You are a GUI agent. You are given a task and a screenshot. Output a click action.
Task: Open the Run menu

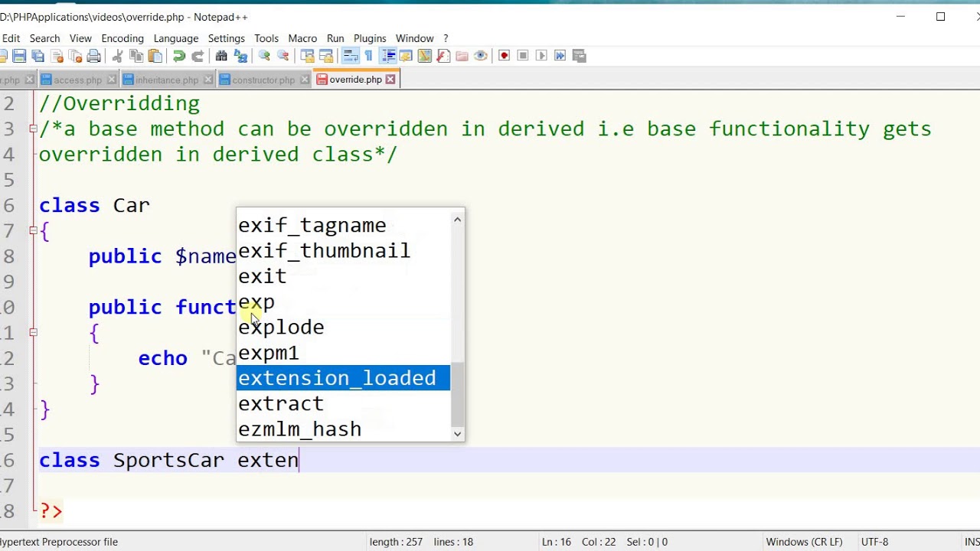point(335,38)
